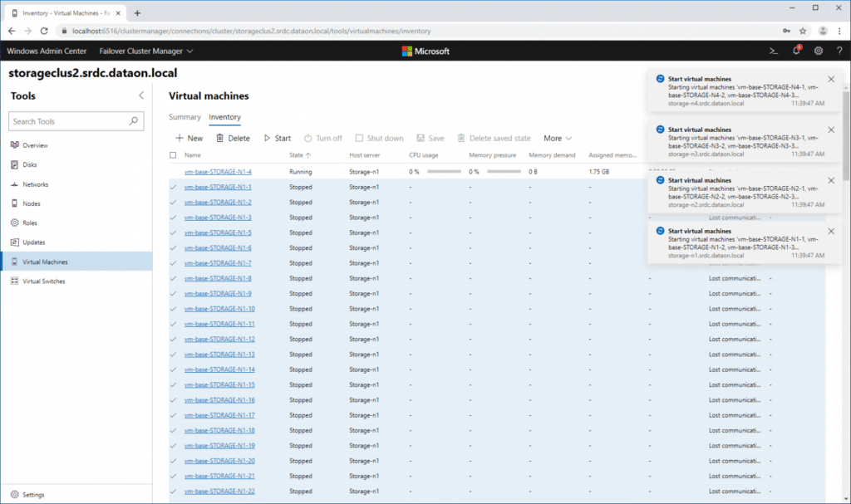Click the browser address bar URL
Screen dimensions: 851x504
[251, 31]
